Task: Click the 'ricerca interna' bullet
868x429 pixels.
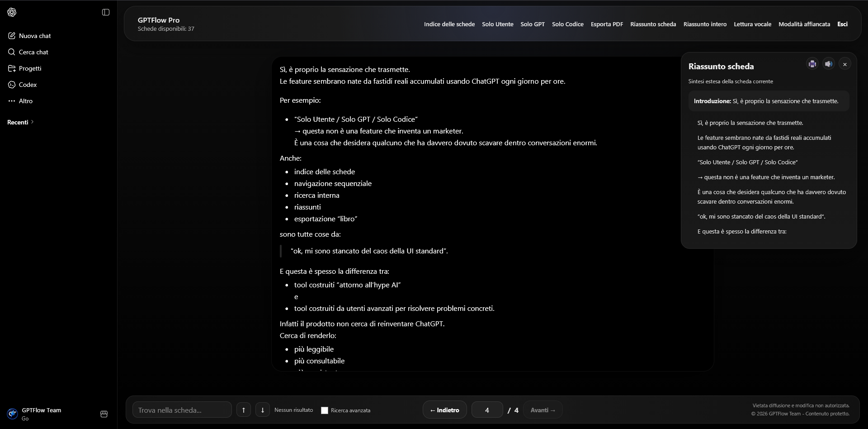Action: point(317,195)
